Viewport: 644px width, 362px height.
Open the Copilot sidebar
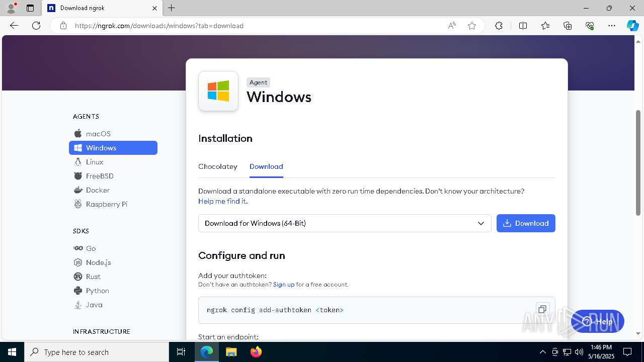click(x=632, y=26)
